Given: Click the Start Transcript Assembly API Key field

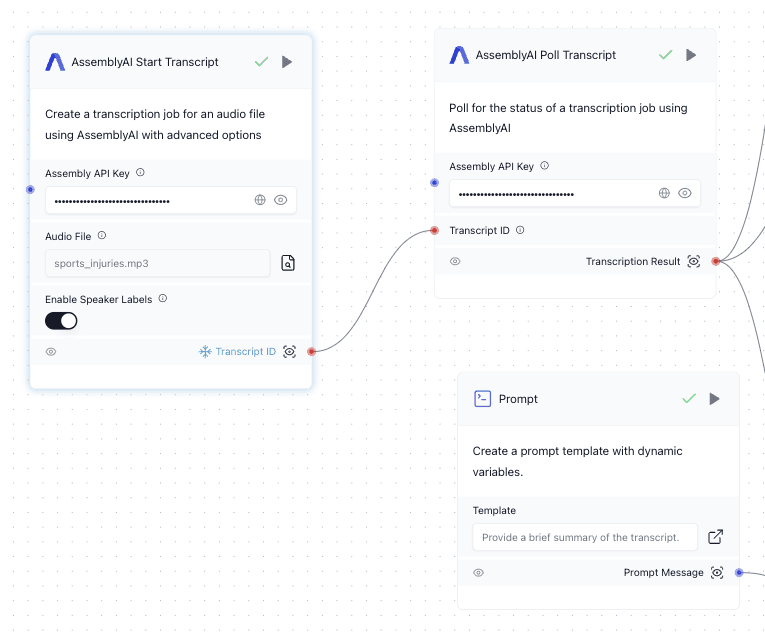Looking at the screenshot, I should coord(171,200).
